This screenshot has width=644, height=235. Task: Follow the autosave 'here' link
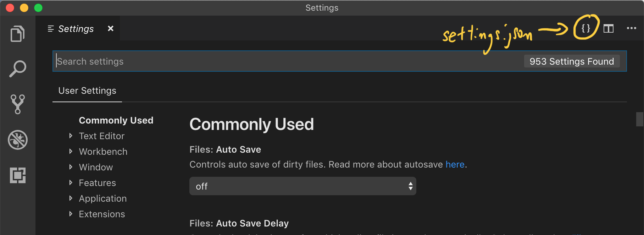[x=455, y=164]
